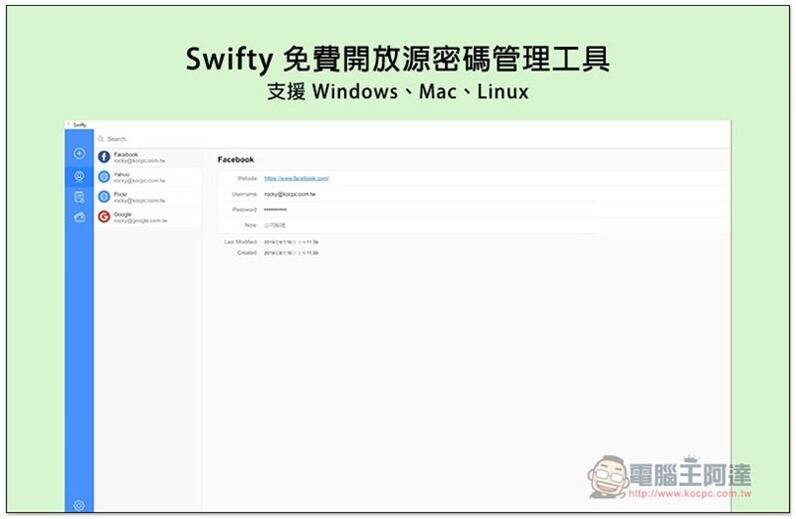Open the logins section in the sidebar
Viewport: 796px width, 519px height.
pyautogui.click(x=79, y=177)
